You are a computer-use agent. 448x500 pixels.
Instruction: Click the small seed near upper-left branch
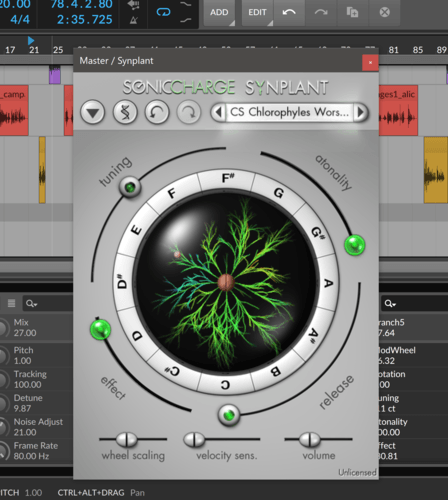(x=177, y=255)
